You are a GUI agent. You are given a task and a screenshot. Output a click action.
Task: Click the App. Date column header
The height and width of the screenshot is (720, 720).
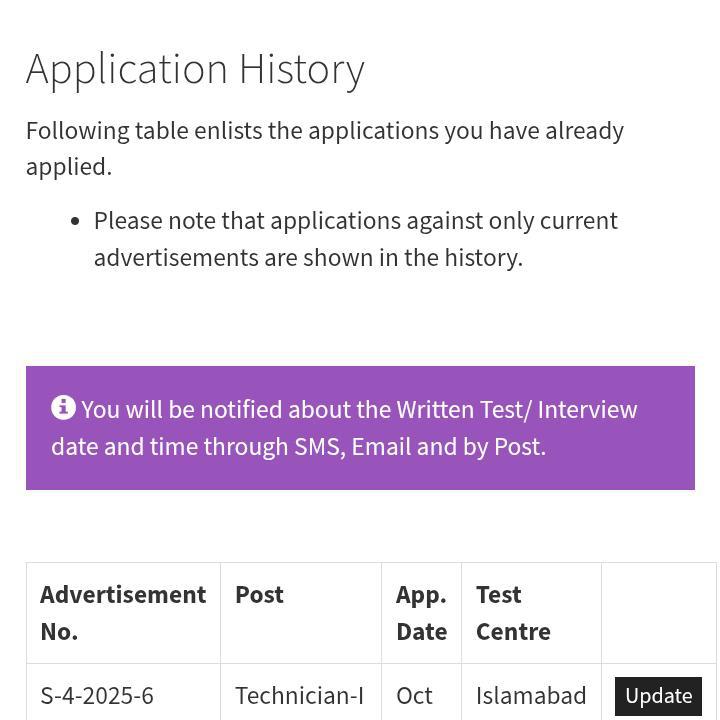421,612
